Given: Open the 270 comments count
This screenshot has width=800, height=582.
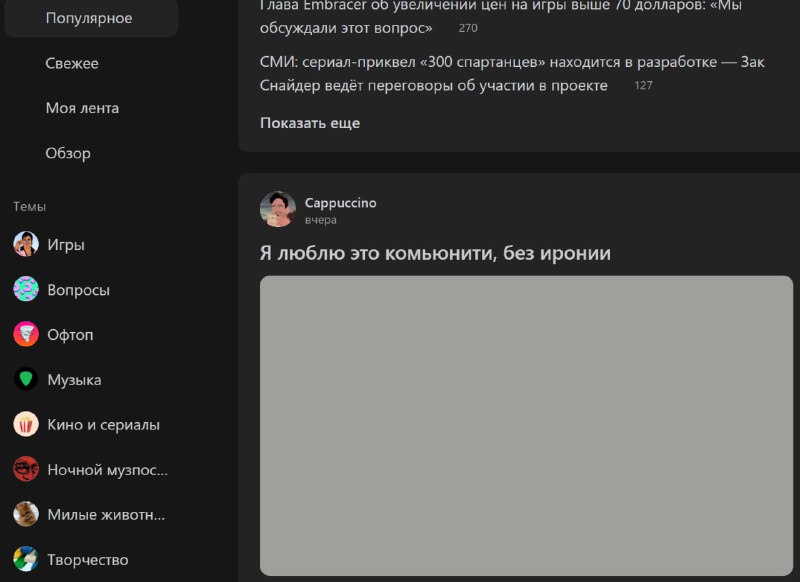Looking at the screenshot, I should click(x=468, y=28).
